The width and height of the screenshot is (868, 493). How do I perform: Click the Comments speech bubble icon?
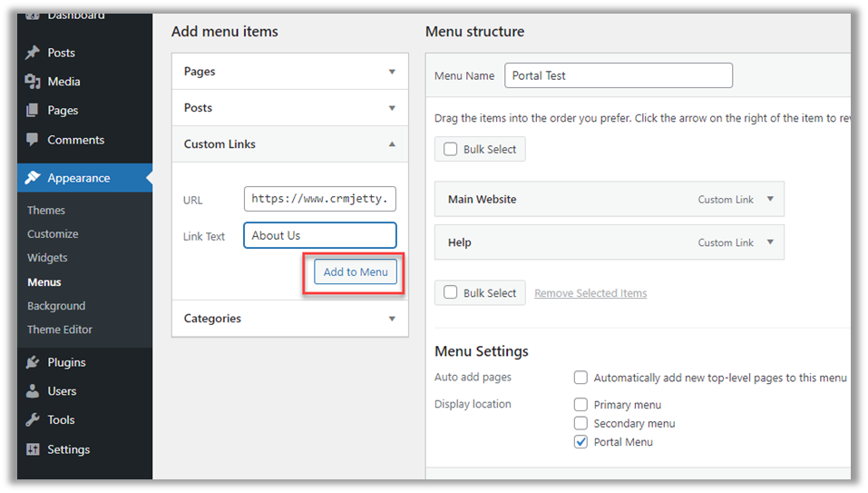(34, 140)
